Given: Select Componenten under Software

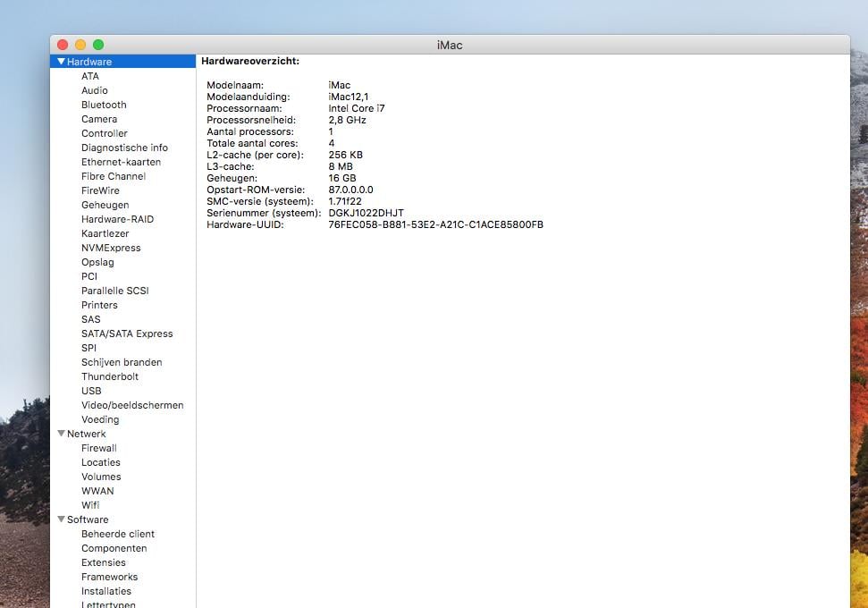Looking at the screenshot, I should pos(114,548).
